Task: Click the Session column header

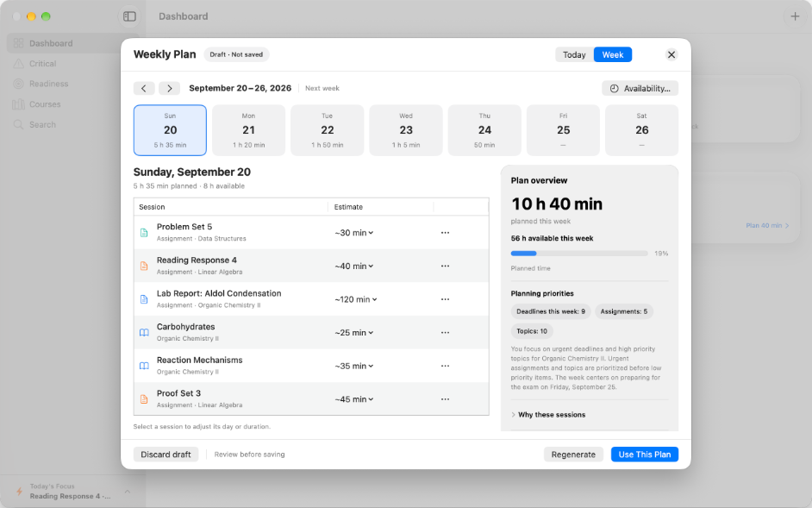Action: coord(152,207)
